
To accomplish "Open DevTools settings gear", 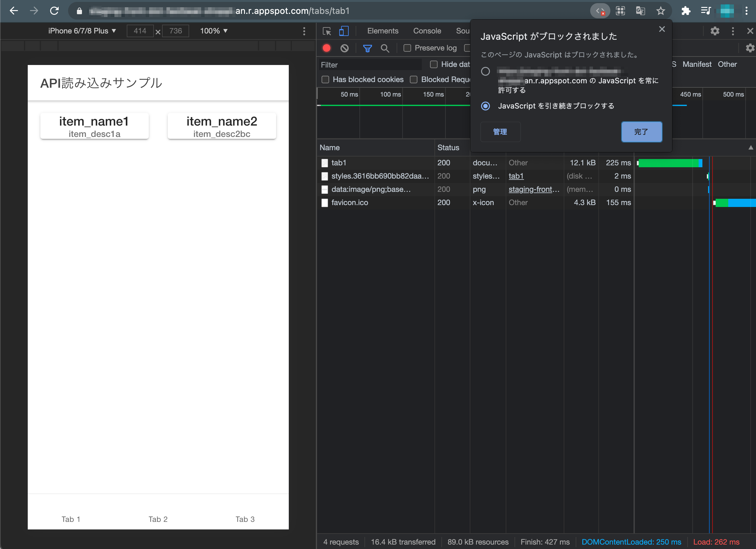I will pyautogui.click(x=715, y=31).
